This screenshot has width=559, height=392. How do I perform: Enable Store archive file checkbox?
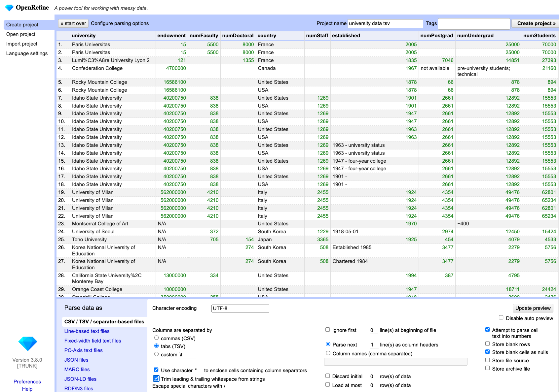(x=487, y=368)
